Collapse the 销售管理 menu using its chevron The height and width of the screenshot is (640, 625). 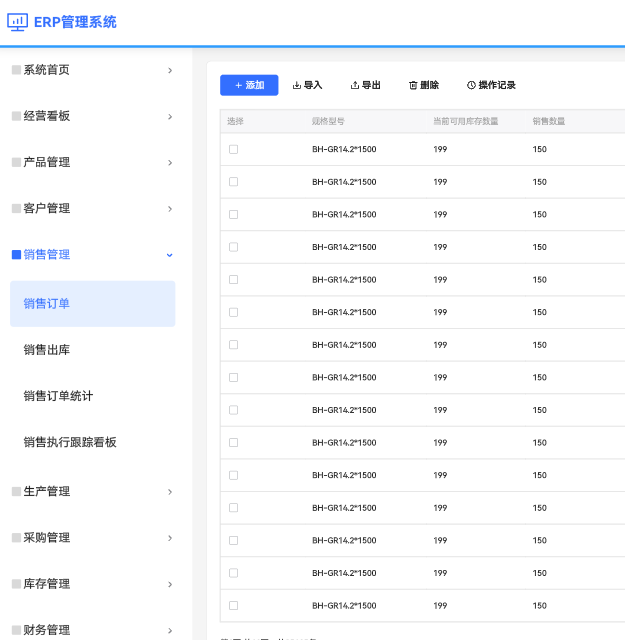[169, 255]
